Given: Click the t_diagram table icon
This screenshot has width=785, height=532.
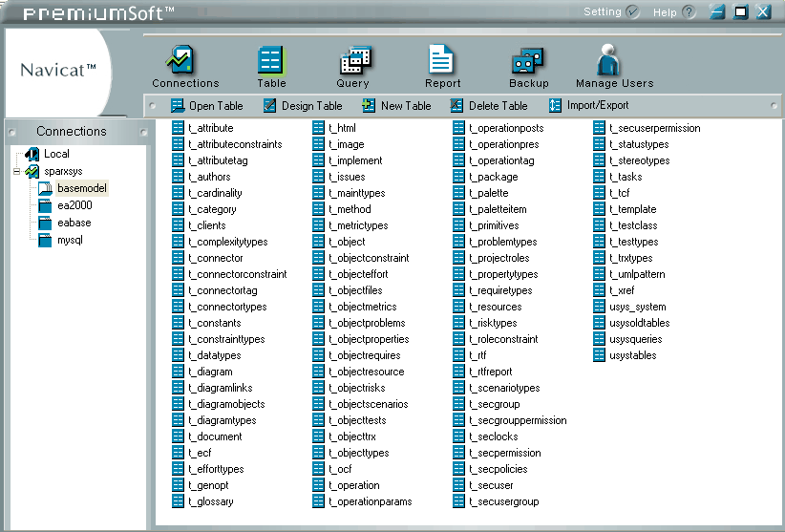Looking at the screenshot, I should [x=178, y=372].
